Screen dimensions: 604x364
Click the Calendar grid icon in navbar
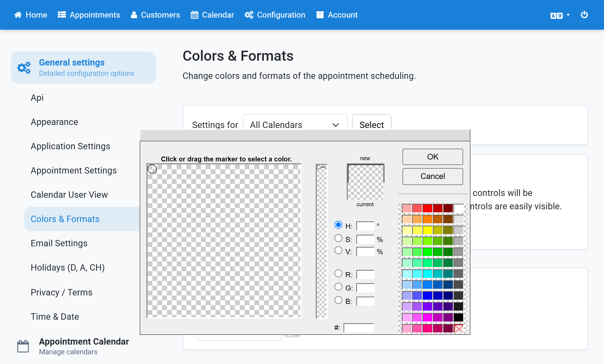click(x=195, y=15)
